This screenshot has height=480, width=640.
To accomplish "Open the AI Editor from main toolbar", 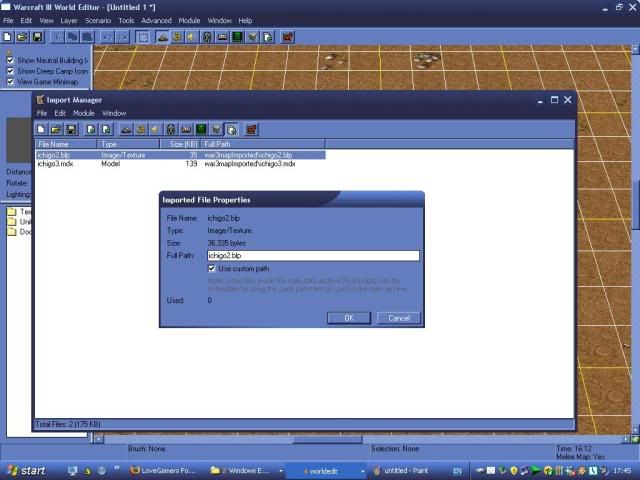I will tap(237, 37).
